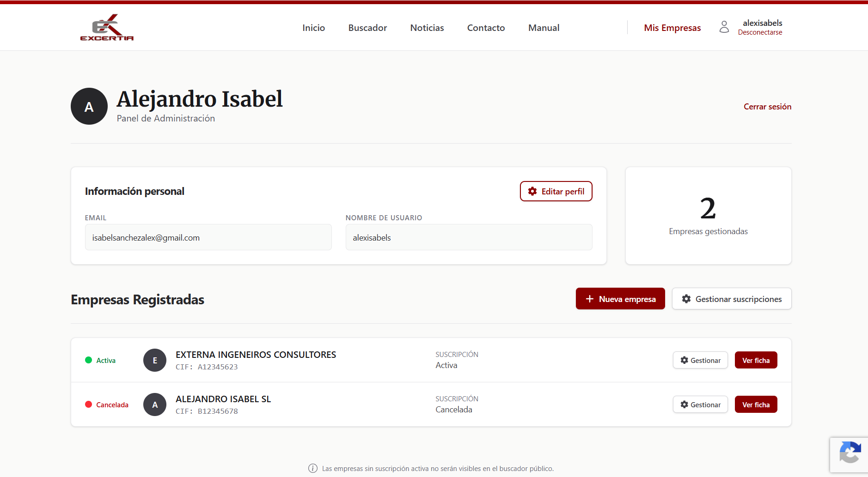868x477 pixels.
Task: Click the info icon beside footer notice
Action: click(x=313, y=468)
